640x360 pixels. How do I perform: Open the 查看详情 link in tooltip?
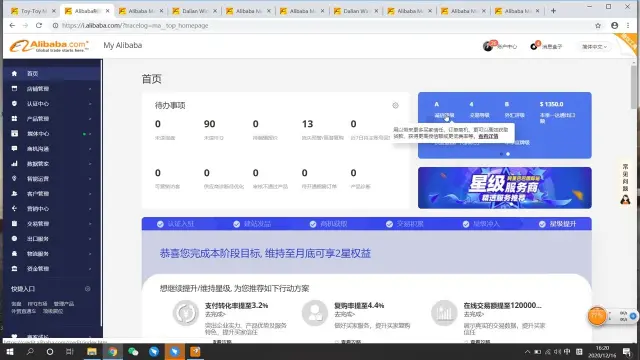(488, 136)
